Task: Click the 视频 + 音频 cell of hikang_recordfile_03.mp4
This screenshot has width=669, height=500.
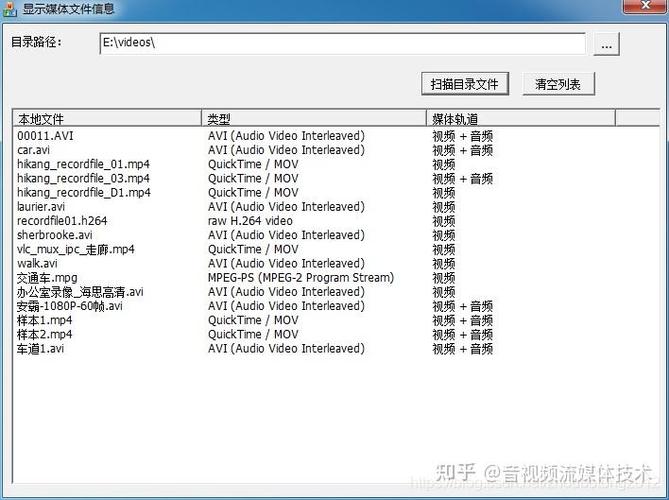Action: (x=463, y=178)
